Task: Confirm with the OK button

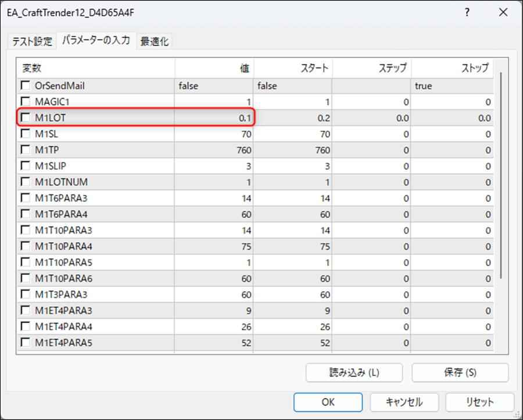Action: (x=328, y=402)
